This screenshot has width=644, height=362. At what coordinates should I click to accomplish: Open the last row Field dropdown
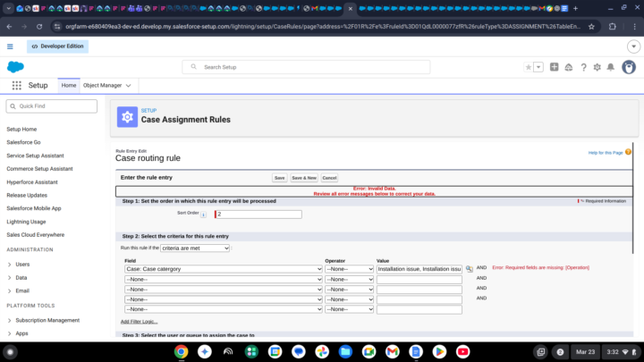click(x=224, y=309)
